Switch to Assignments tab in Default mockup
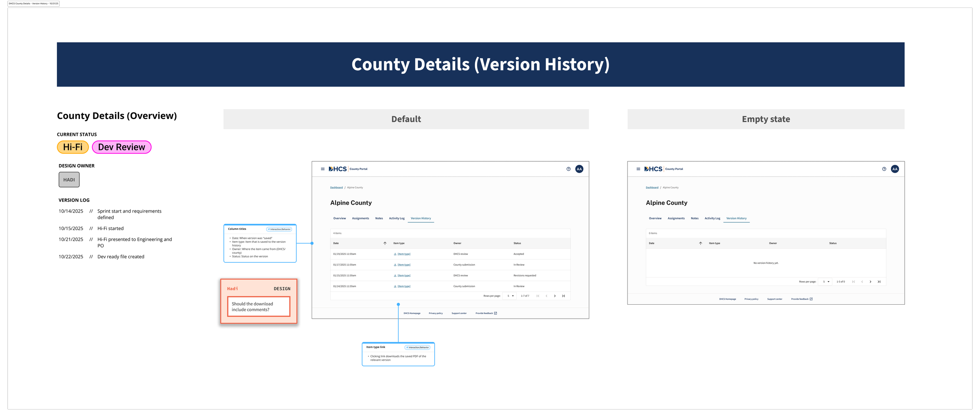 point(360,218)
